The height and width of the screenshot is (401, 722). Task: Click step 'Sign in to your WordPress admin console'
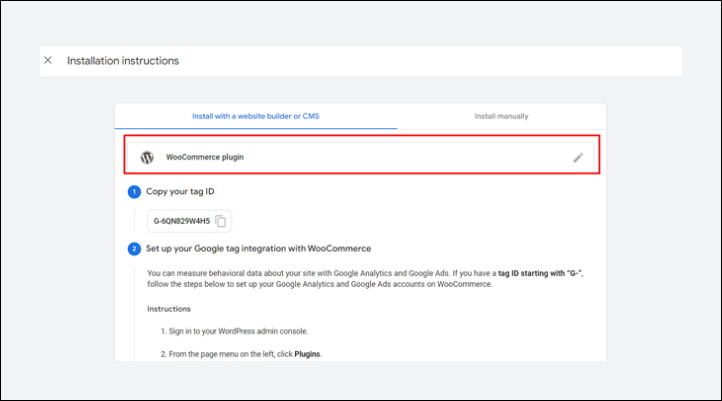coord(234,331)
